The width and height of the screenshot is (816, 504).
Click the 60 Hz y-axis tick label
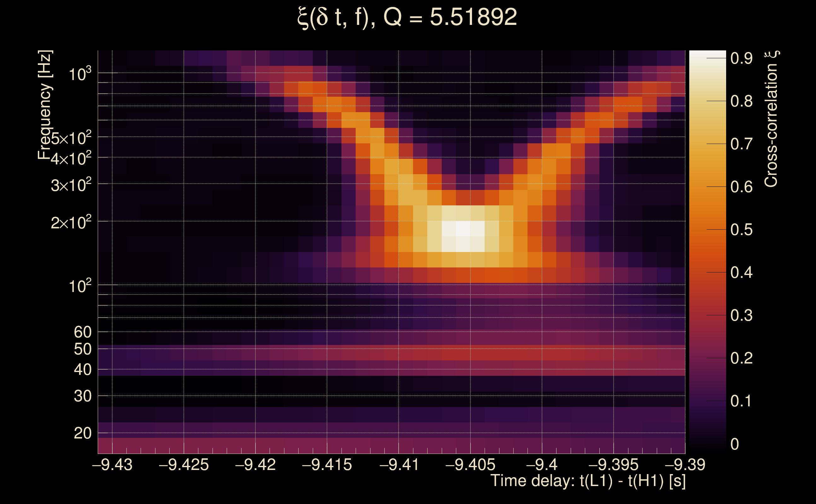click(x=82, y=332)
